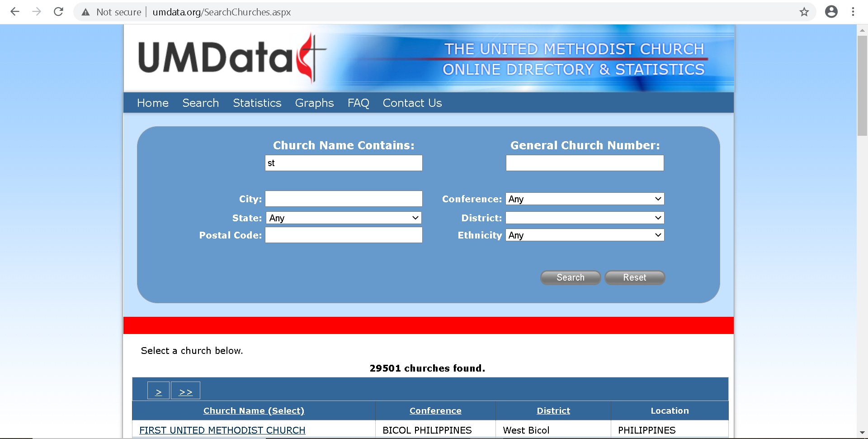Open the browser three-dot menu
This screenshot has width=868, height=439.
tap(853, 12)
